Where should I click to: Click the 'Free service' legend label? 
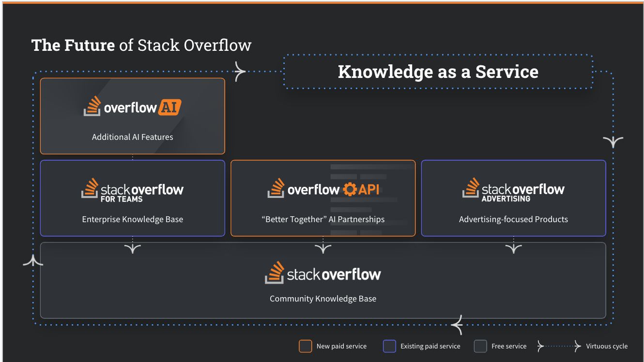click(509, 346)
